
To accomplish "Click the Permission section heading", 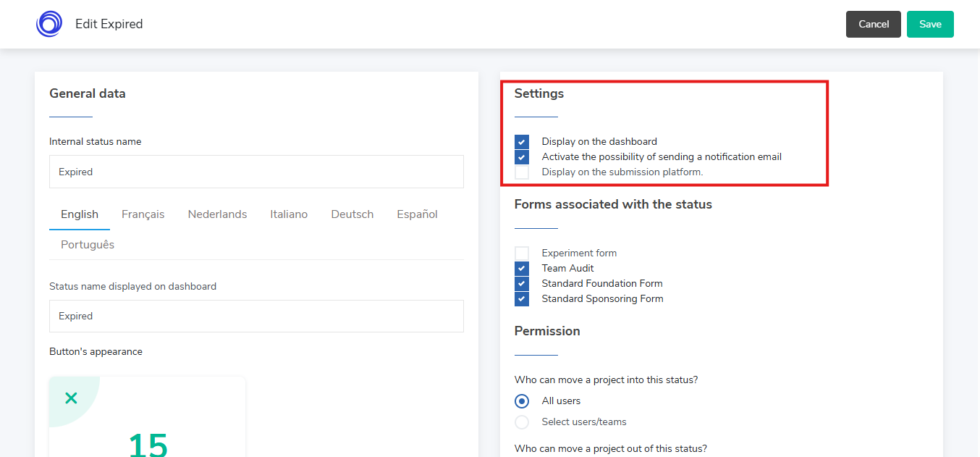I will (x=547, y=331).
